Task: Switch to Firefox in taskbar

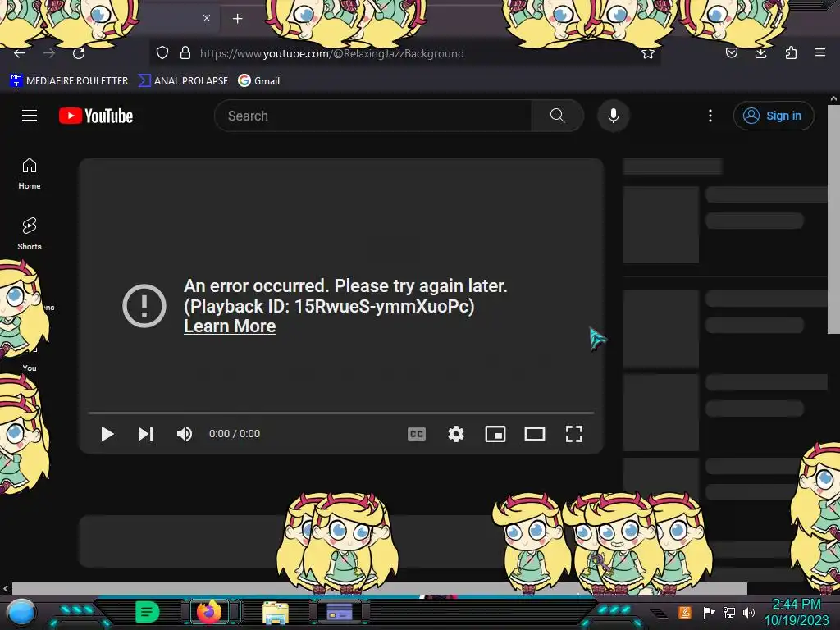Action: pos(209,611)
